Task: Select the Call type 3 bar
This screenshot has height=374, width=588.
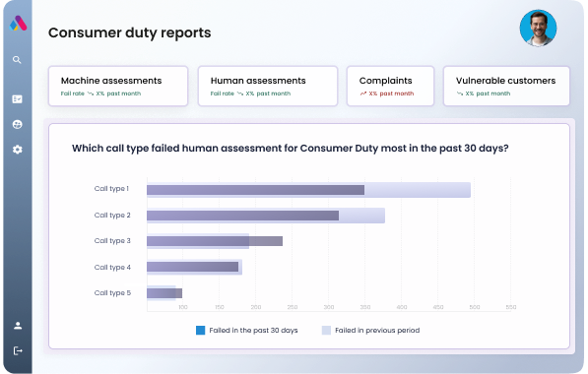Action: pos(215,241)
